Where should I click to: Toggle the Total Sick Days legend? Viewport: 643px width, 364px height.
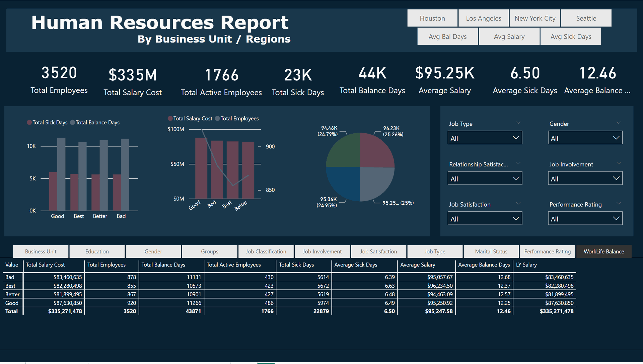47,122
